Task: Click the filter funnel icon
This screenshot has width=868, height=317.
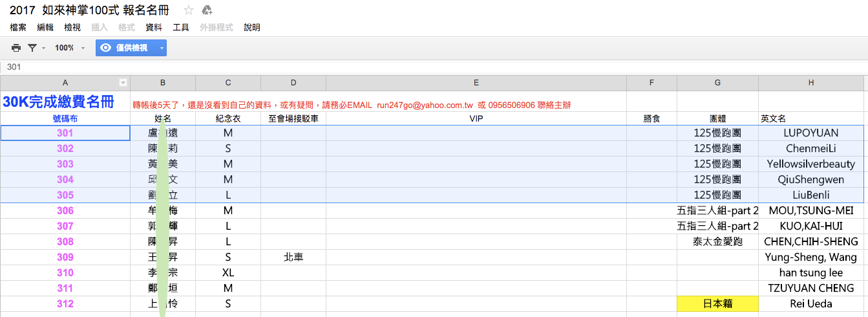Action: (x=32, y=48)
